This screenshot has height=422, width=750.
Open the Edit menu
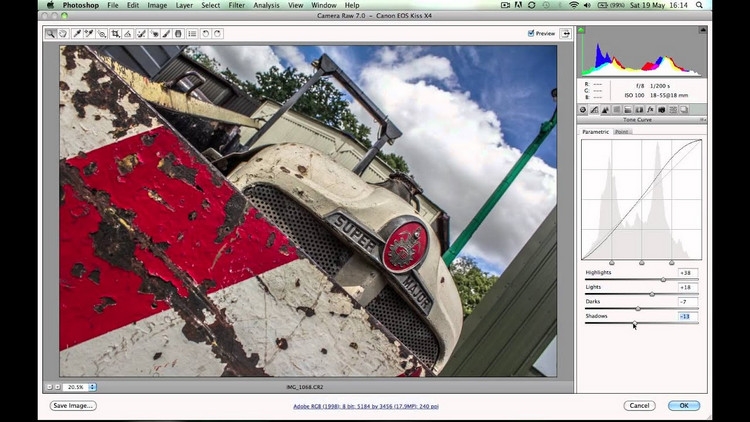(132, 5)
